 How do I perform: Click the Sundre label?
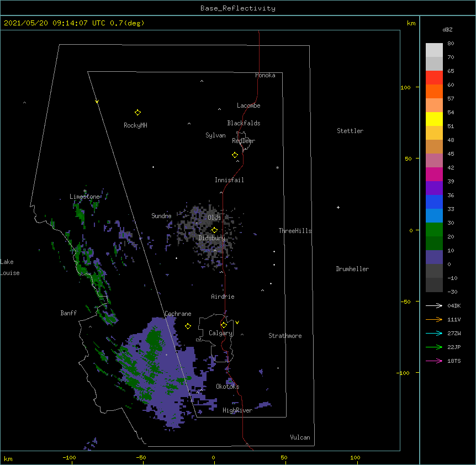click(161, 216)
